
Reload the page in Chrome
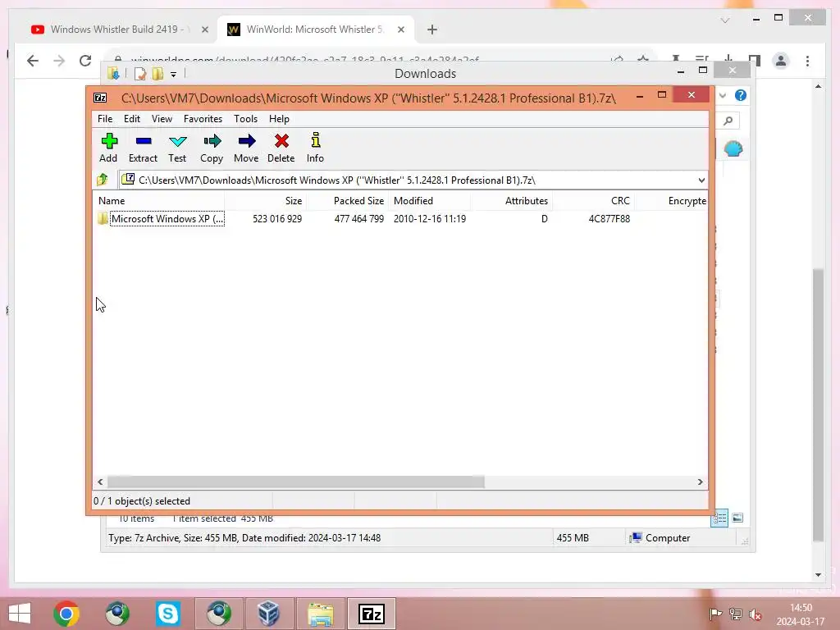point(85,61)
